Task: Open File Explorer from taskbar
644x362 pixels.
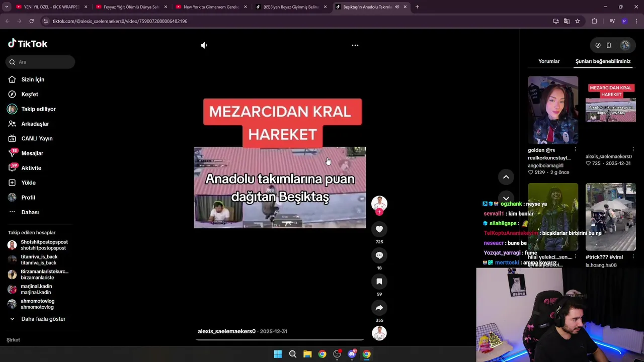Action: (307, 354)
